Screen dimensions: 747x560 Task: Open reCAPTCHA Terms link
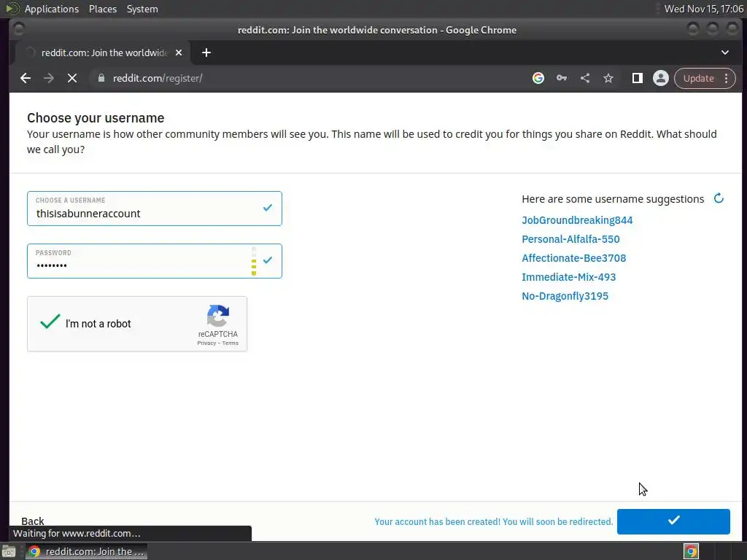click(x=230, y=343)
